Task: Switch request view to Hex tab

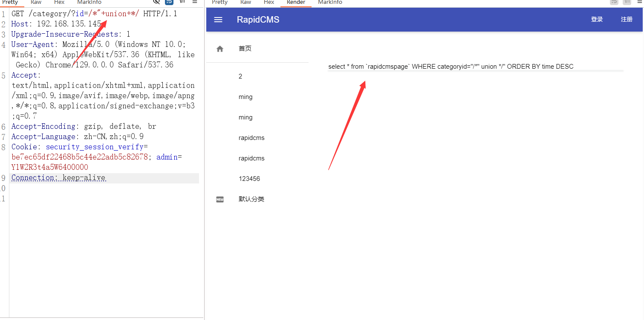Action: (x=59, y=2)
